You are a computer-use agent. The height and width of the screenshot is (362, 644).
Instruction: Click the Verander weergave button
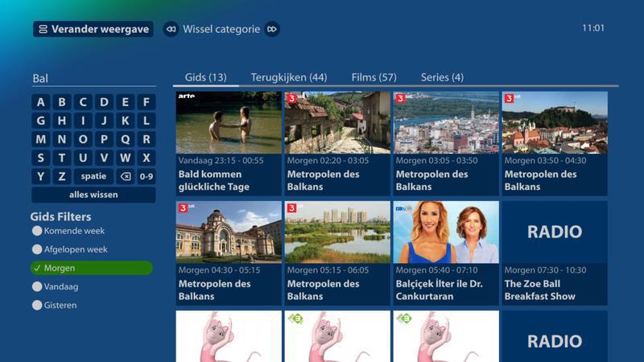93,29
